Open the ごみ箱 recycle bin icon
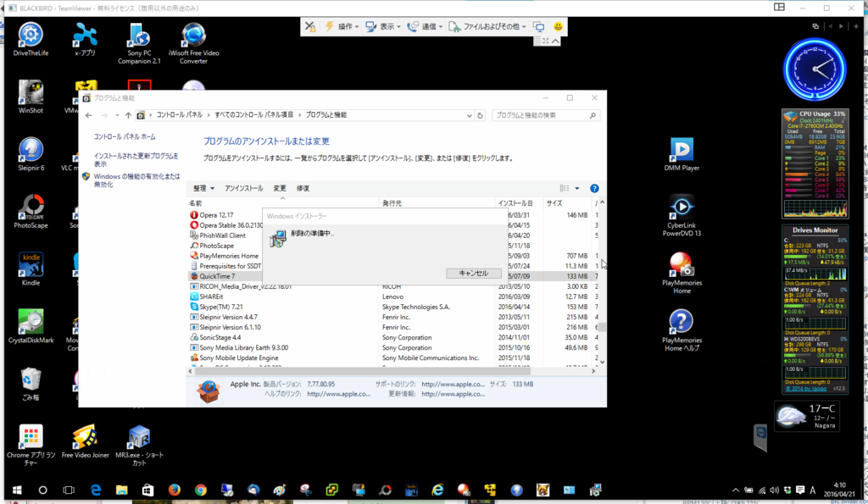This screenshot has height=504, width=868. [x=31, y=385]
